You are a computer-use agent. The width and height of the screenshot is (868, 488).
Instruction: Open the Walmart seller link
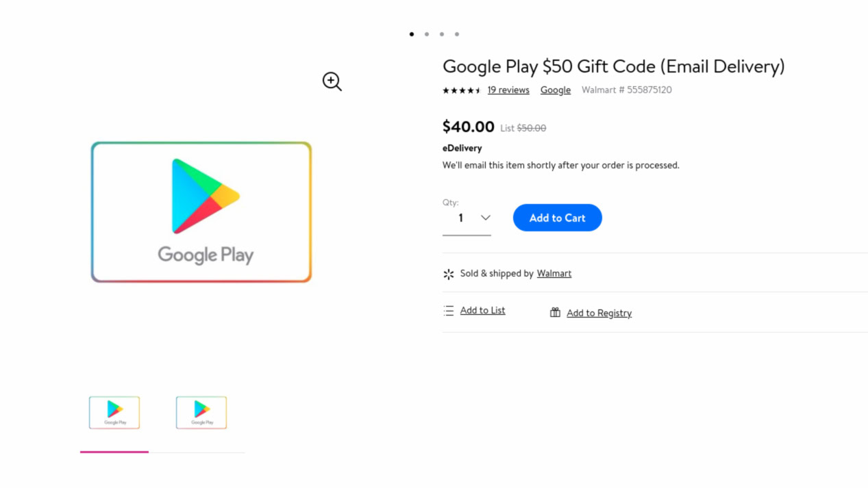click(554, 274)
